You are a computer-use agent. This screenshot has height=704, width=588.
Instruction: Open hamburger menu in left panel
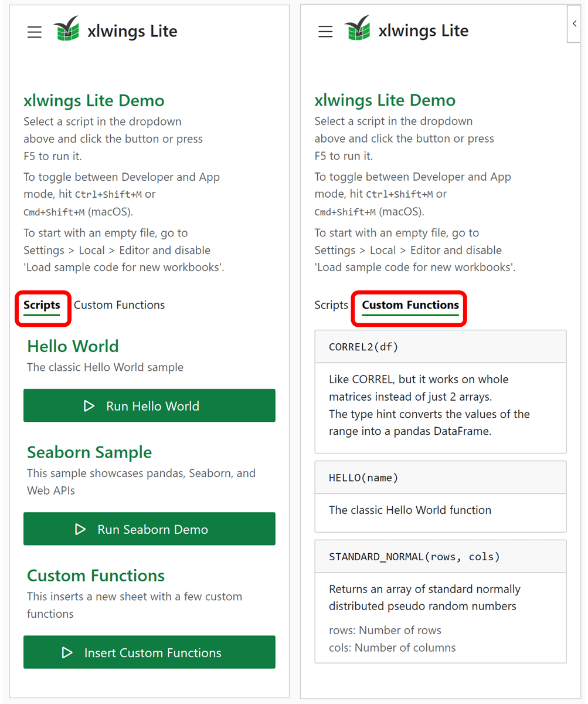pyautogui.click(x=35, y=32)
